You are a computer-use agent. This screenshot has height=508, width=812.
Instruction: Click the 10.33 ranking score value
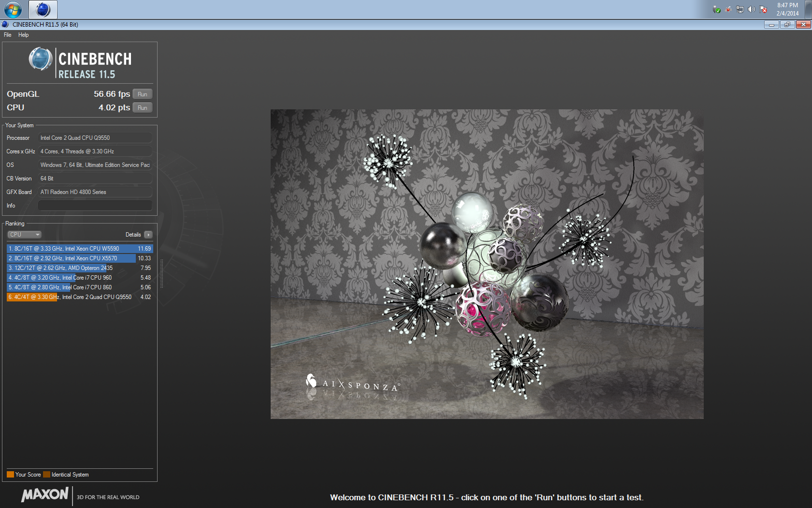coord(145,258)
